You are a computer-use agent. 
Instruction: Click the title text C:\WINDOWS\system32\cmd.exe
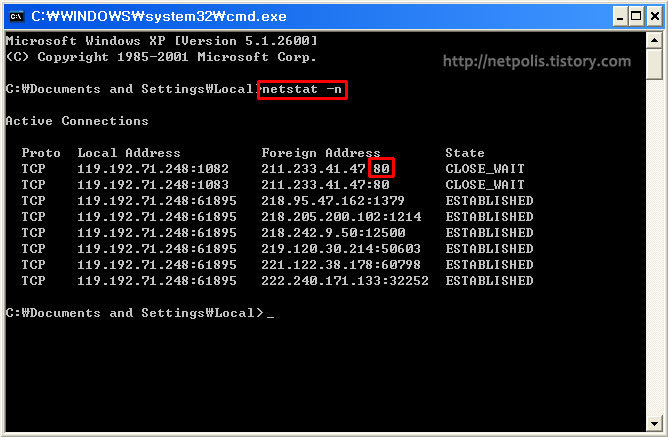159,16
